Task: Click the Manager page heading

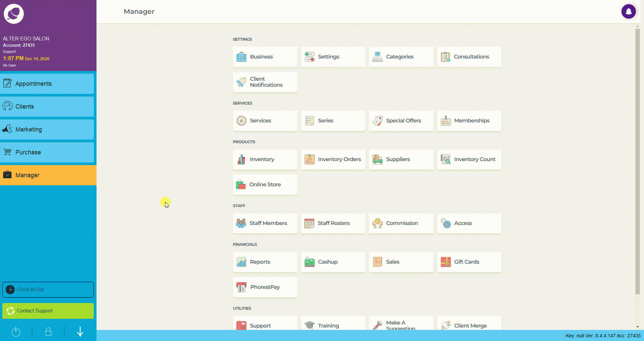Action: [139, 11]
